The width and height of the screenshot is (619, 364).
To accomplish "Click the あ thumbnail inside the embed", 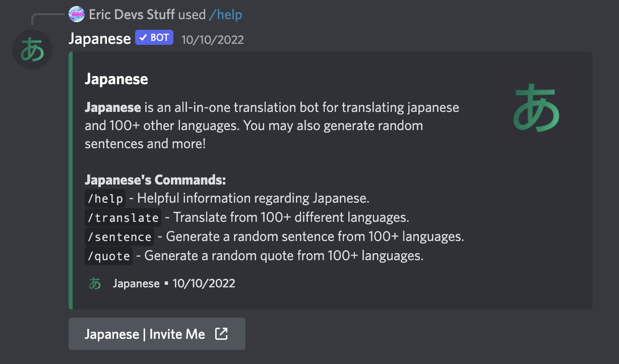I will coord(536,108).
